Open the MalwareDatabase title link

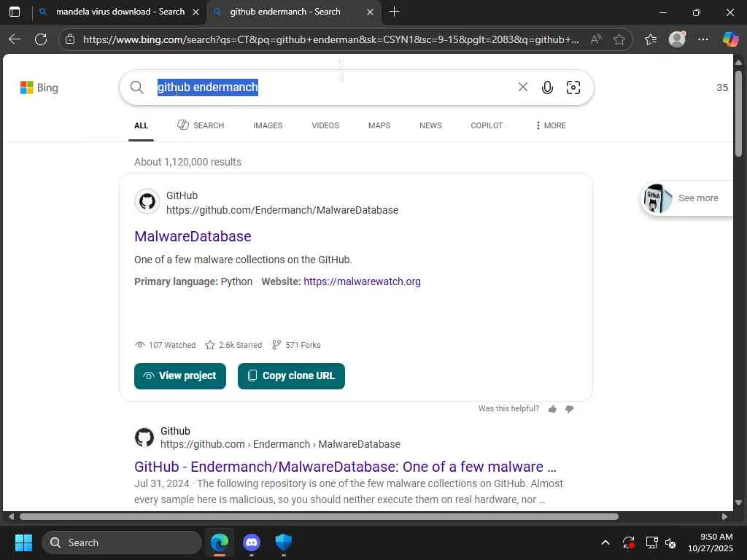193,236
